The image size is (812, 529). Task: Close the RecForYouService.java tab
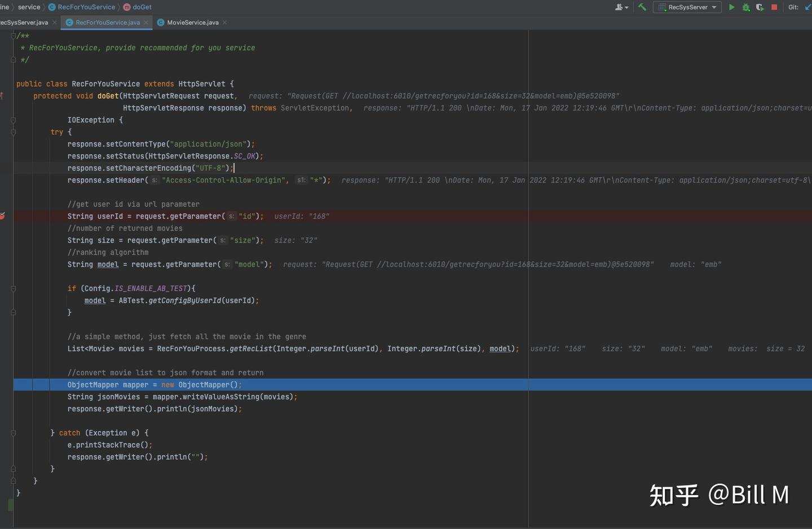[x=146, y=23]
